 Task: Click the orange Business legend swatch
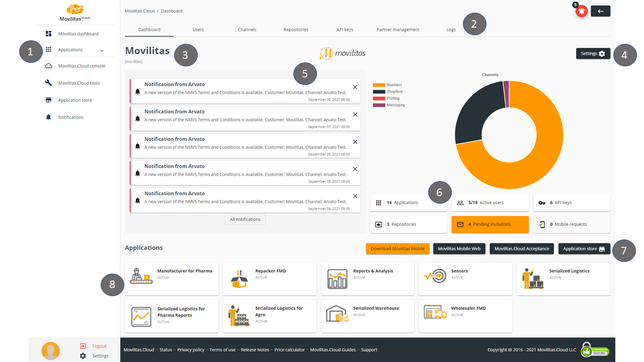click(x=379, y=85)
